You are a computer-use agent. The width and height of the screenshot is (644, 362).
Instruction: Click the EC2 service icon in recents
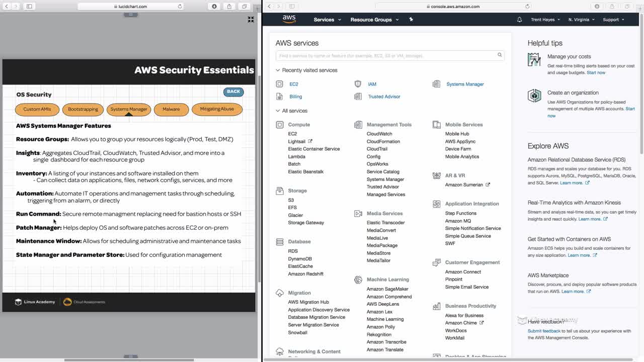(279, 84)
